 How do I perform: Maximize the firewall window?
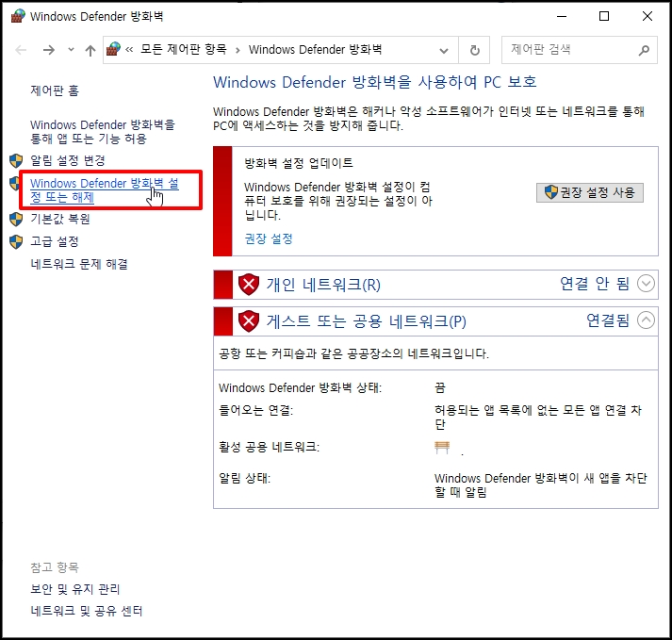[x=604, y=16]
